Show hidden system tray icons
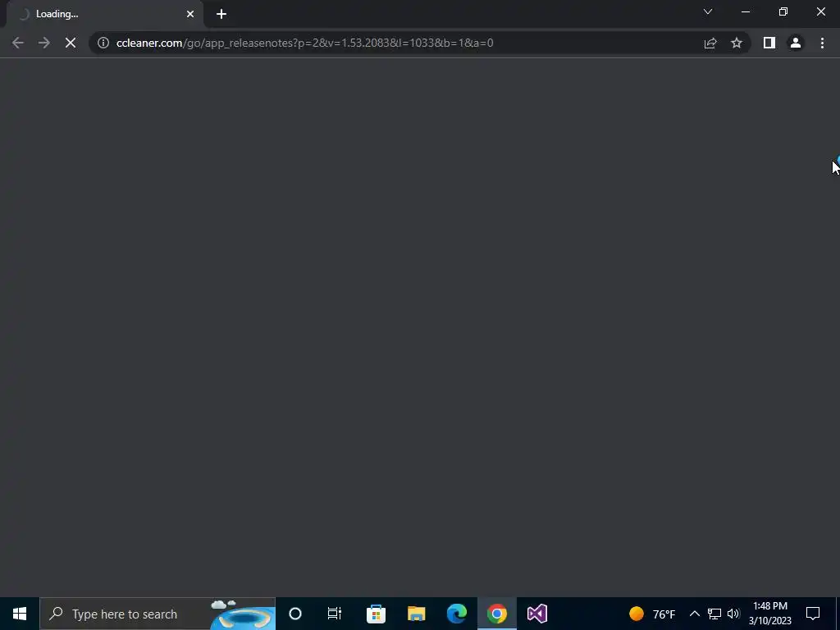The width and height of the screenshot is (840, 630). tap(694, 614)
